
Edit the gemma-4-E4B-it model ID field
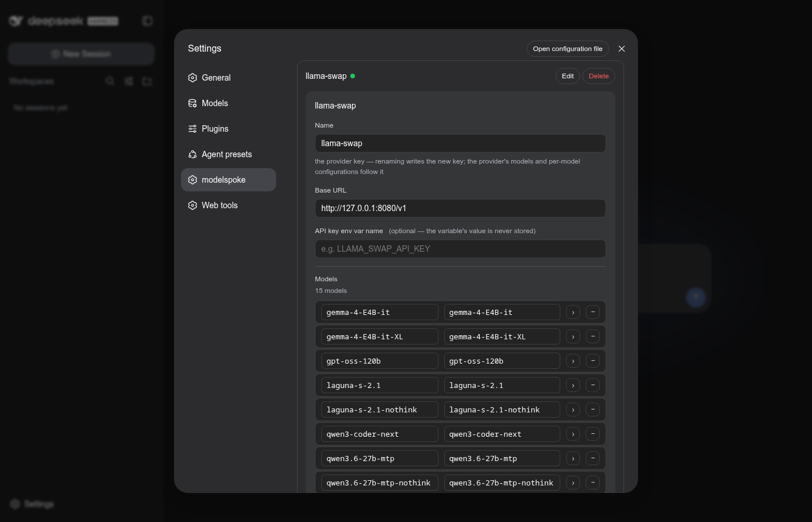(380, 312)
